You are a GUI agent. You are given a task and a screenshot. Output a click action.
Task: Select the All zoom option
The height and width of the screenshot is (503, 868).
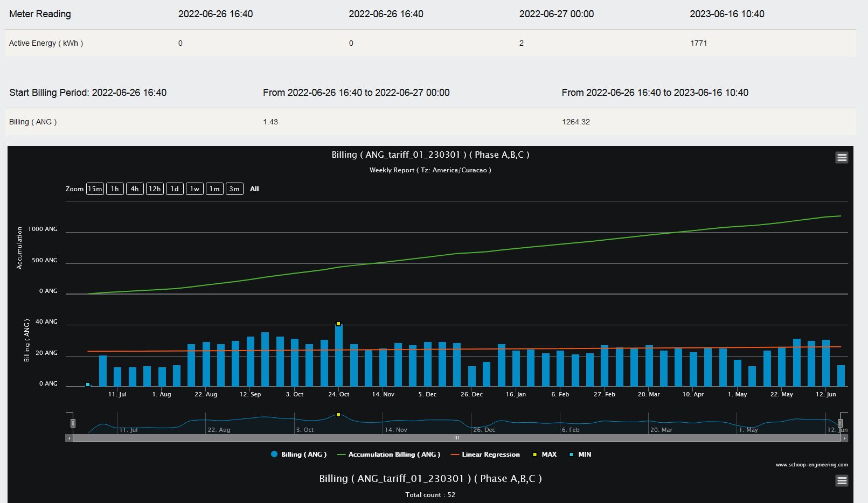click(254, 189)
